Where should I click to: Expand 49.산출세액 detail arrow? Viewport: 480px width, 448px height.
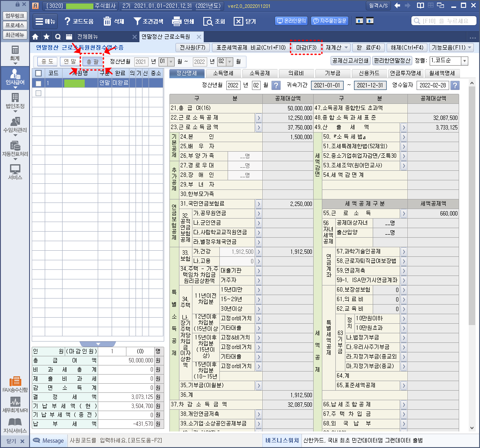[x=404, y=127]
